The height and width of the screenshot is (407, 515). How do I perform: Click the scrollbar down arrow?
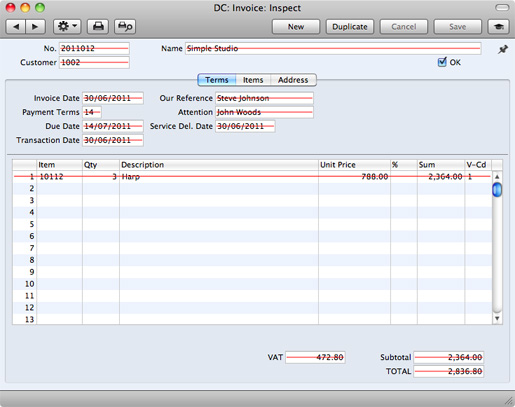click(x=497, y=319)
